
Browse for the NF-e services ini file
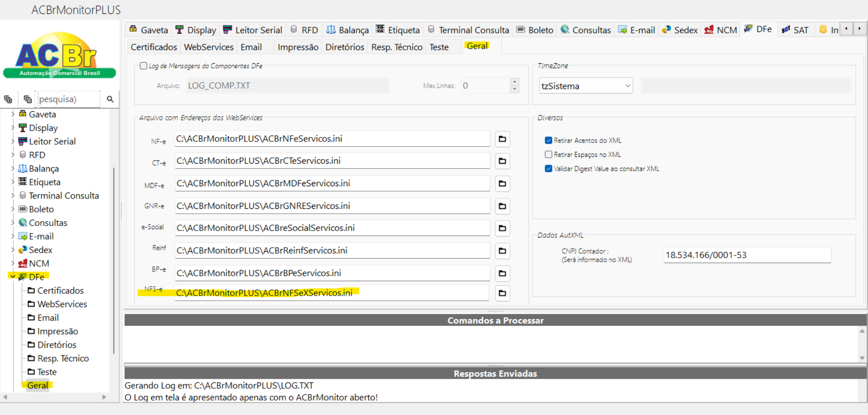pyautogui.click(x=502, y=139)
